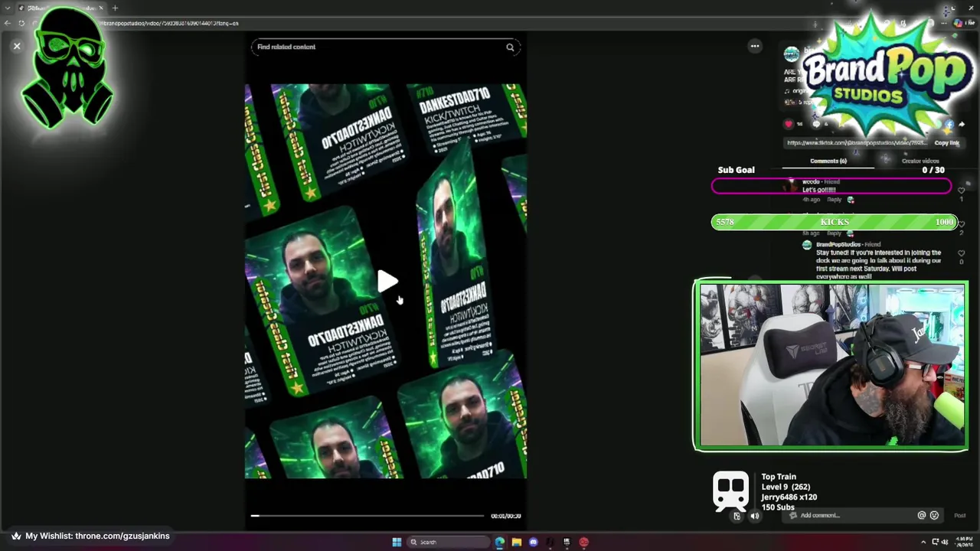Open the comments speech bubble icon
Screen dimensions: 980x551
pyautogui.click(x=816, y=124)
